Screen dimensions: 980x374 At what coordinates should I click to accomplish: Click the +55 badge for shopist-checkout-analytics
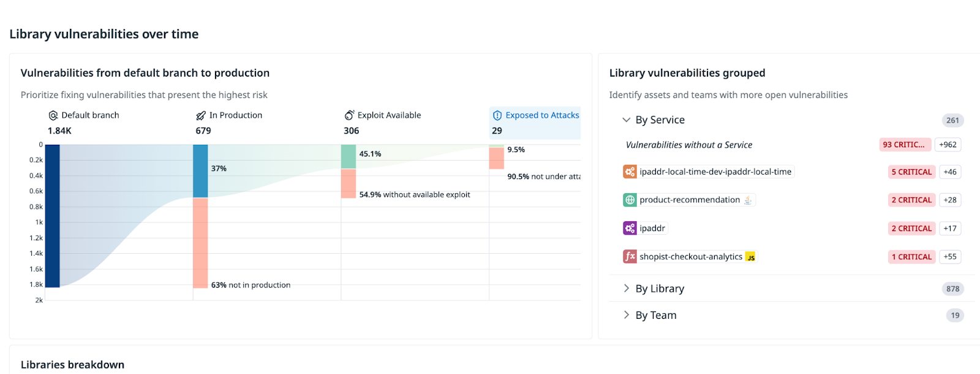click(950, 257)
